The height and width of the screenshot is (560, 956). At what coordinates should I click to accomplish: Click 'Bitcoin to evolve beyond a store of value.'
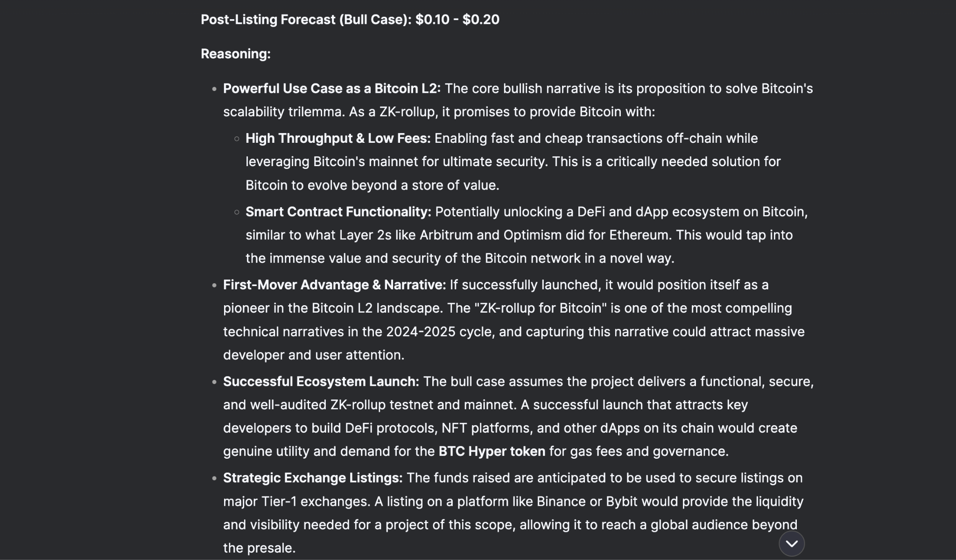pos(373,186)
